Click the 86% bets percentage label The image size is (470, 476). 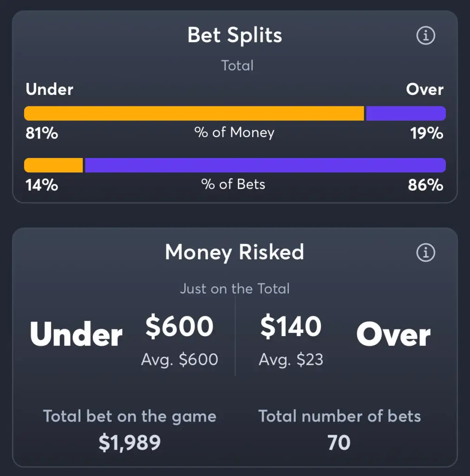425,185
